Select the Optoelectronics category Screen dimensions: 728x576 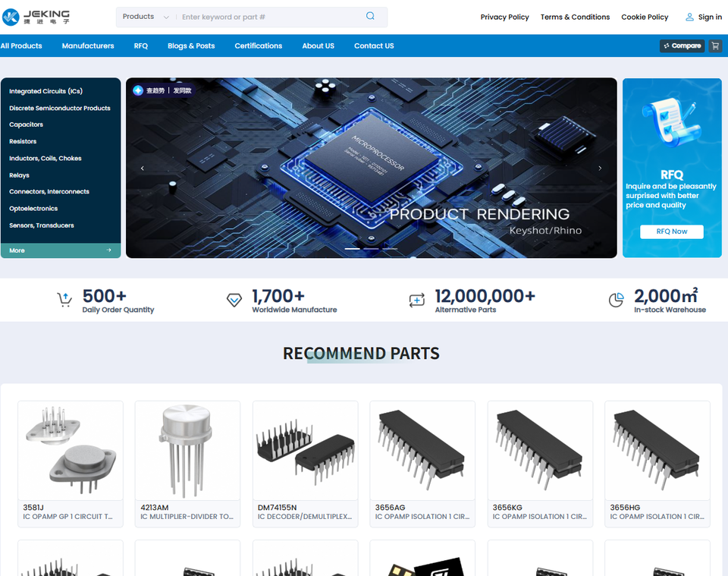[x=33, y=209]
